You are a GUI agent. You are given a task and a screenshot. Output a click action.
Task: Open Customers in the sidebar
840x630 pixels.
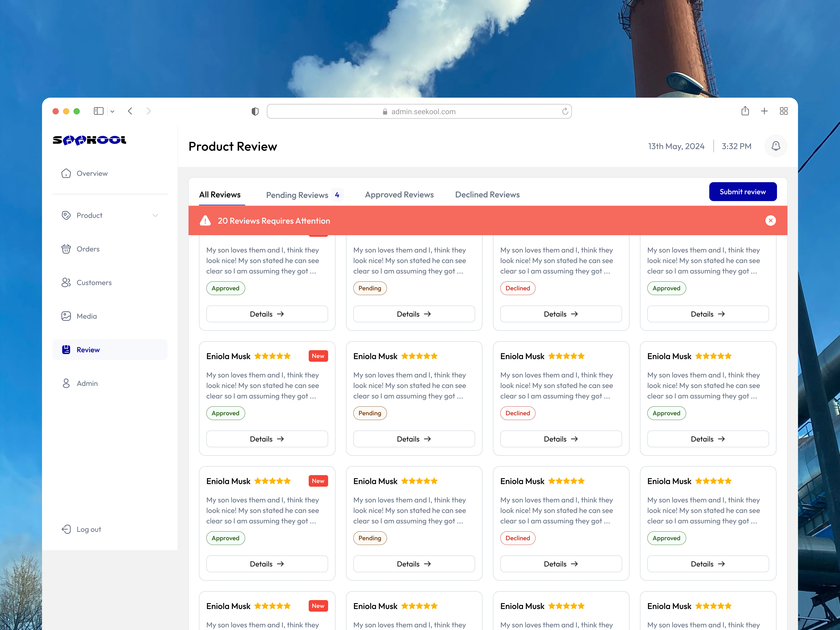(110, 283)
